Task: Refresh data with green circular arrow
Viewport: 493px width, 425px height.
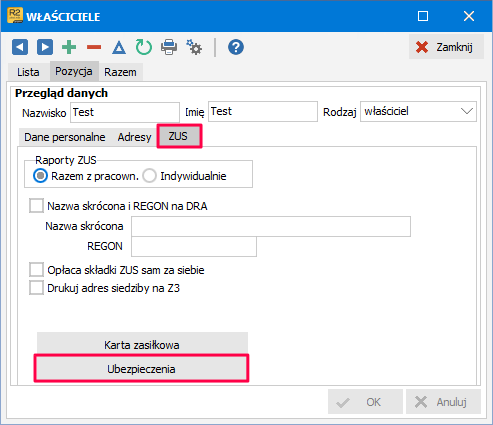Action: tap(144, 47)
